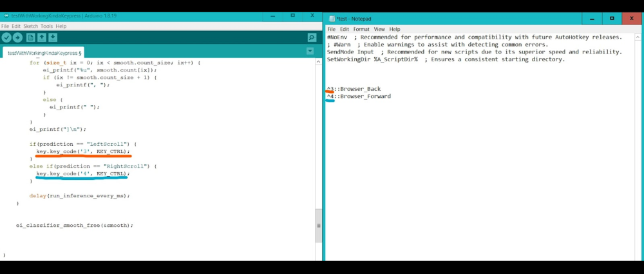Expand the sketch tab dropdown arrow
The width and height of the screenshot is (644, 274).
point(310,52)
